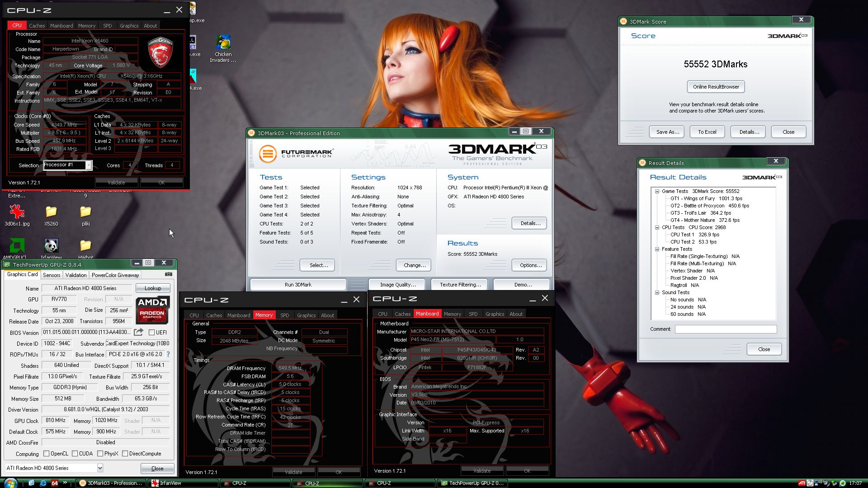The width and height of the screenshot is (868, 488).
Task: Click the MSI dragon shield logo in CPU-Z
Action: click(160, 53)
